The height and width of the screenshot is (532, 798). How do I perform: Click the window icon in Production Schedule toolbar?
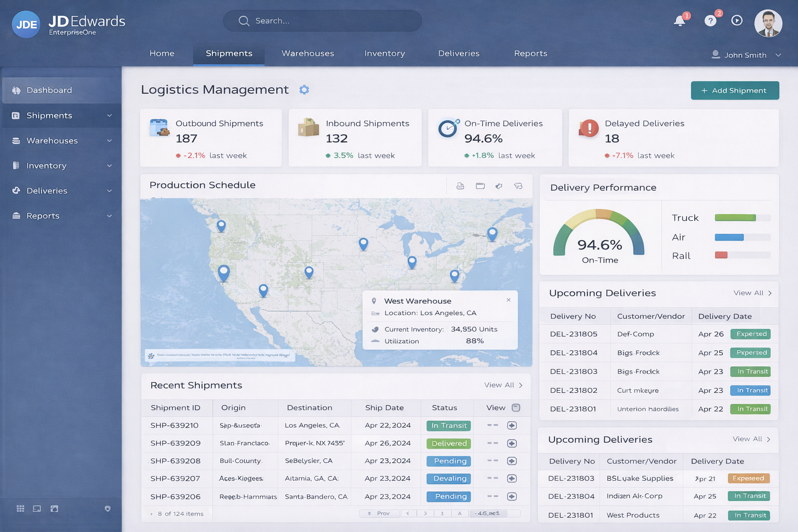click(x=480, y=186)
